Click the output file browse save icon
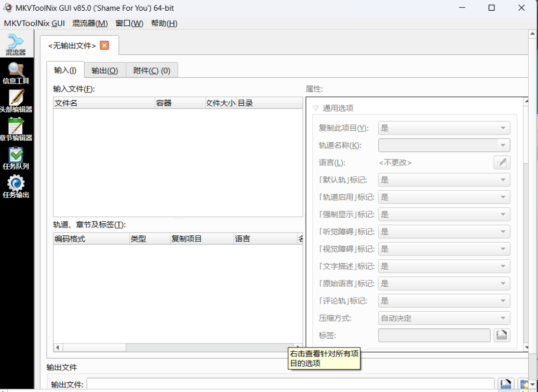The width and height of the screenshot is (538, 392). (x=506, y=384)
